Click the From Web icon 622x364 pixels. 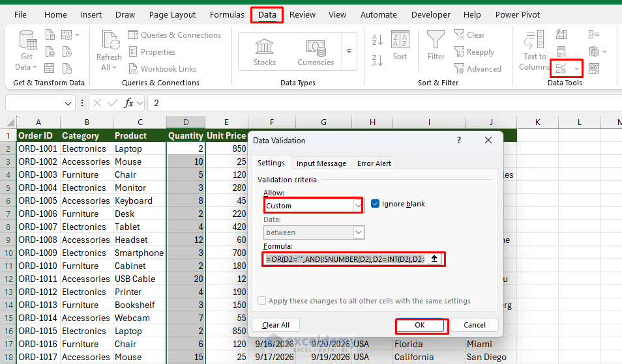coord(50,51)
